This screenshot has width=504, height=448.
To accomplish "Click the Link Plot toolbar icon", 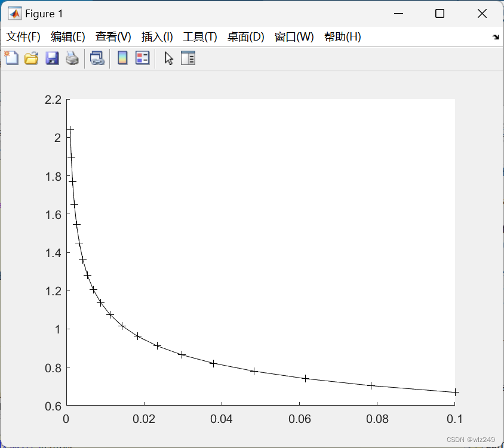I will pyautogui.click(x=97, y=58).
